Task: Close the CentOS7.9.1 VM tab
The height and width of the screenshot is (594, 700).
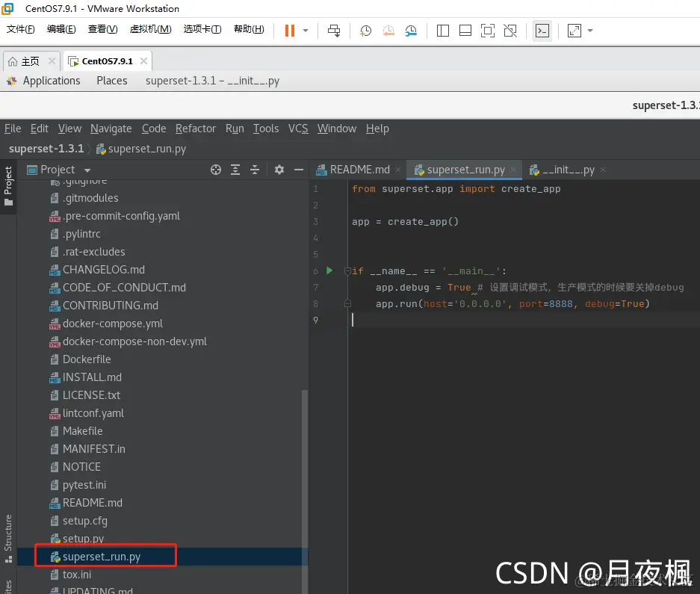Action: (x=143, y=61)
